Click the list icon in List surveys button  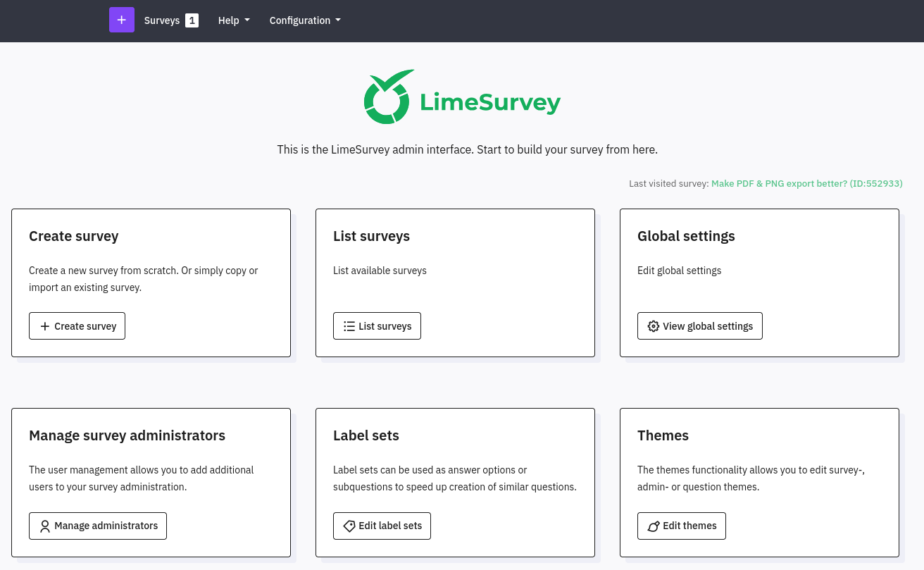(x=349, y=326)
